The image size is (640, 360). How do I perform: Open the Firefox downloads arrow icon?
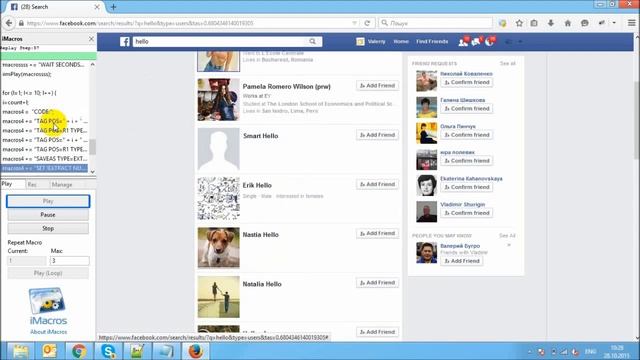(x=551, y=23)
